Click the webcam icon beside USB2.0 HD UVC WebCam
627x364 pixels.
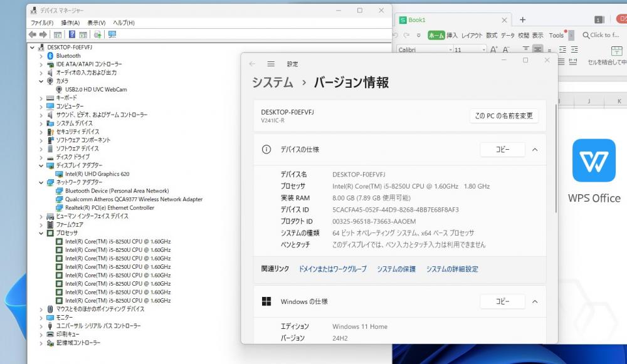[59, 90]
